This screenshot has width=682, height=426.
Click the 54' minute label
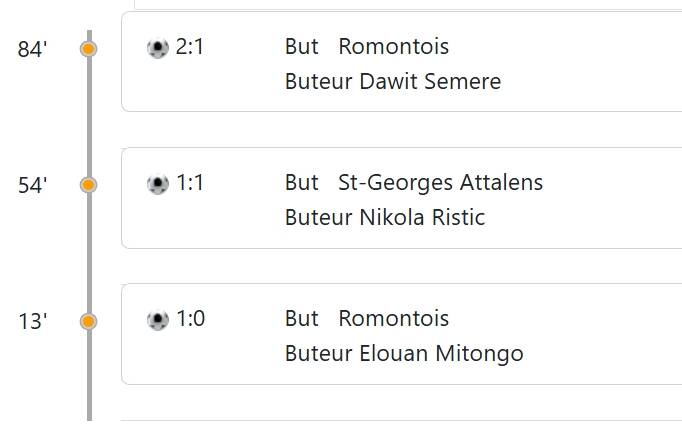click(x=32, y=185)
